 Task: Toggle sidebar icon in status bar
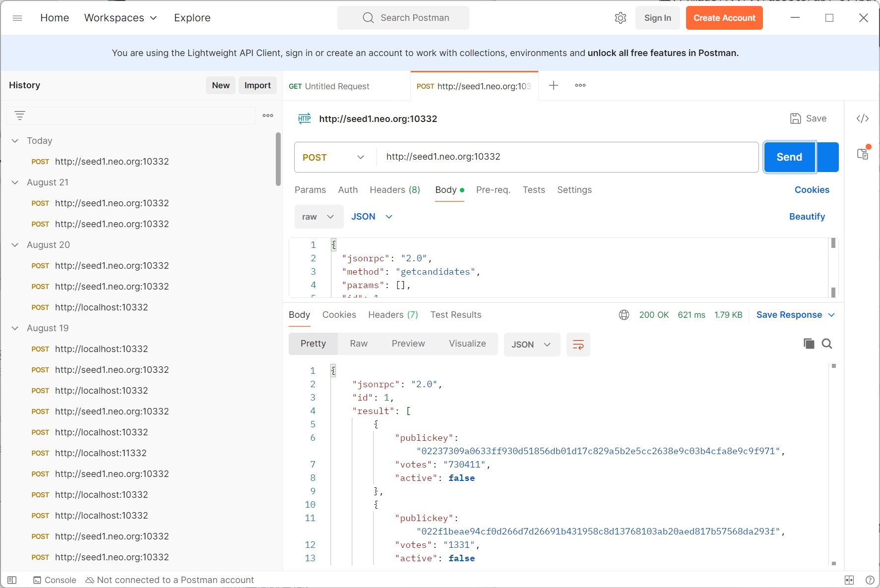[12, 580]
